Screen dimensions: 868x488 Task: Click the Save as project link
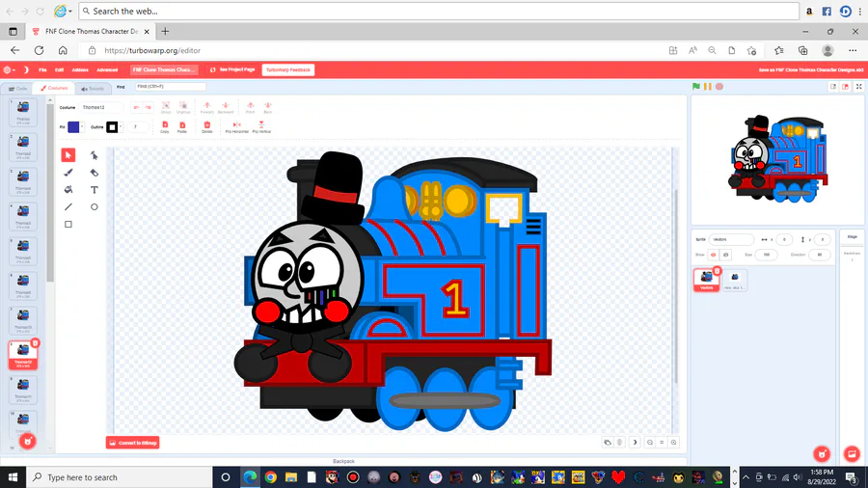[811, 69]
